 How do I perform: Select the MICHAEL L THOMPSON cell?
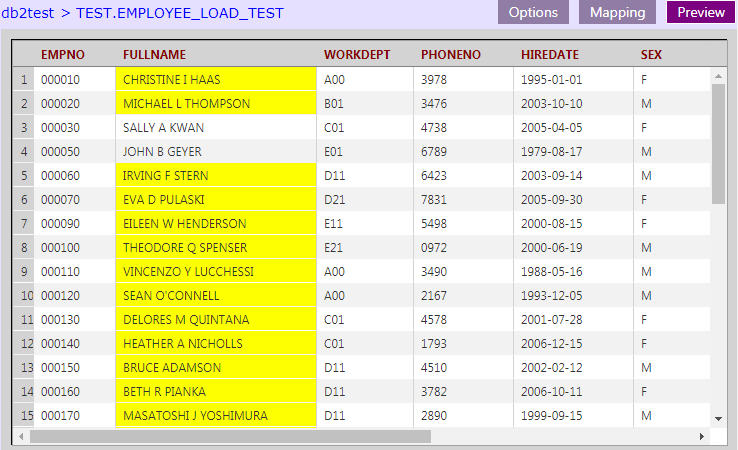coord(216,104)
